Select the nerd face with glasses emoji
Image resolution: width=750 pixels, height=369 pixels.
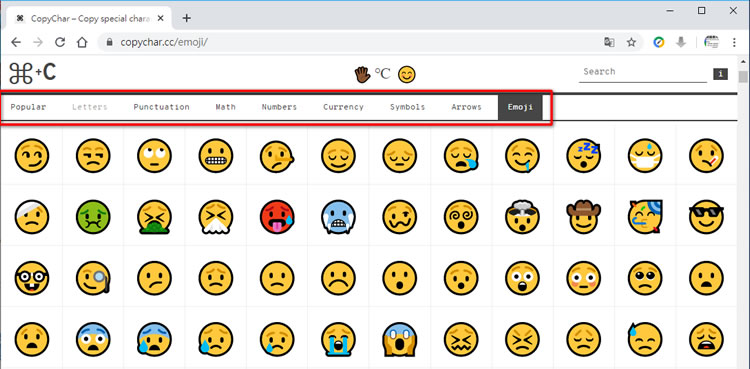32,278
